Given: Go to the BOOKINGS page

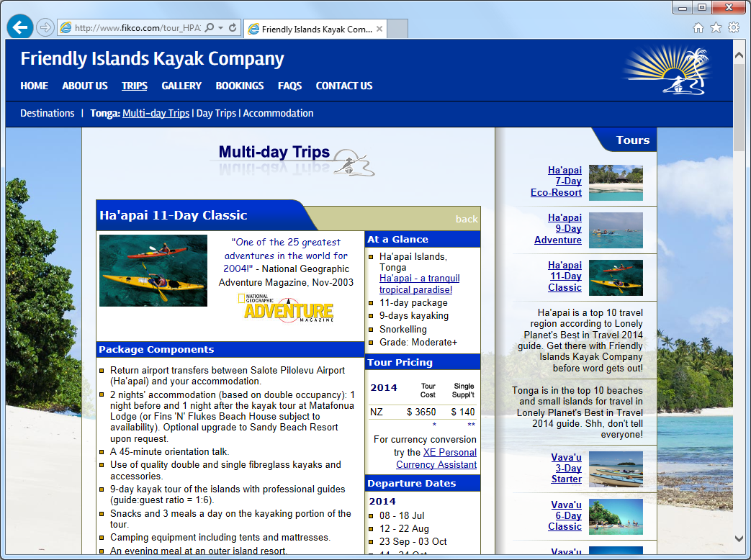Looking at the screenshot, I should tap(240, 86).
